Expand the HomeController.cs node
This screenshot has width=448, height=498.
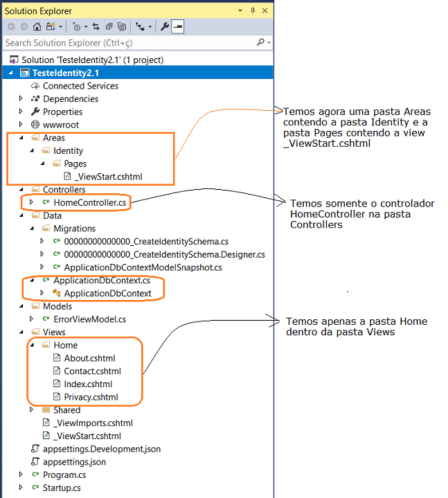click(x=31, y=202)
